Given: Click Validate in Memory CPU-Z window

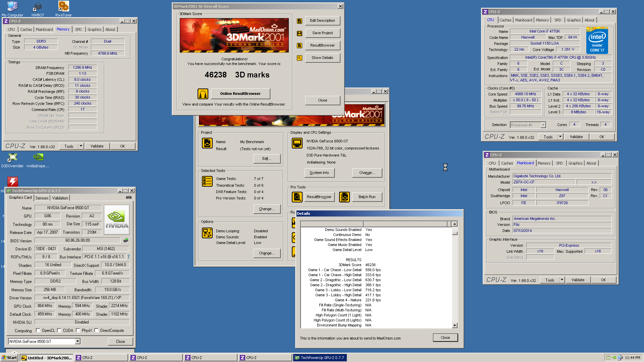Looking at the screenshot, I should [x=97, y=146].
